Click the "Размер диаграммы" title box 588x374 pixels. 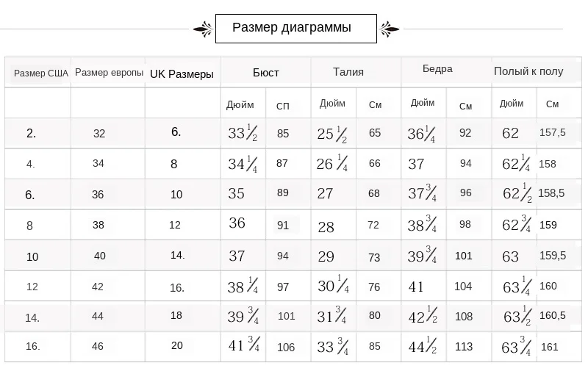[296, 29]
